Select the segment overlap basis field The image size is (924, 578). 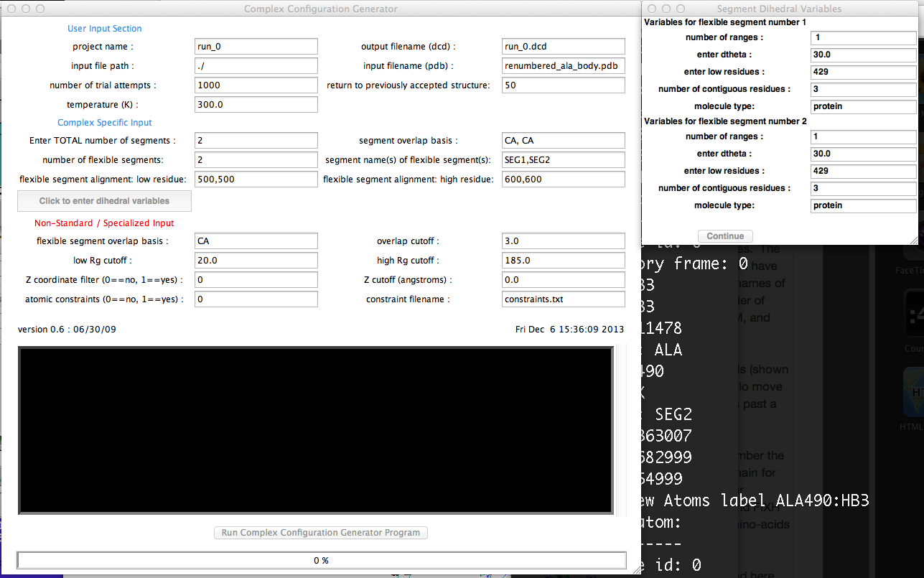coord(563,141)
